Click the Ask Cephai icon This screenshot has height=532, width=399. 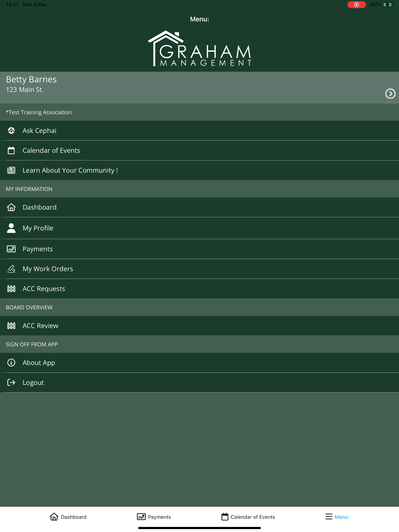(x=11, y=131)
